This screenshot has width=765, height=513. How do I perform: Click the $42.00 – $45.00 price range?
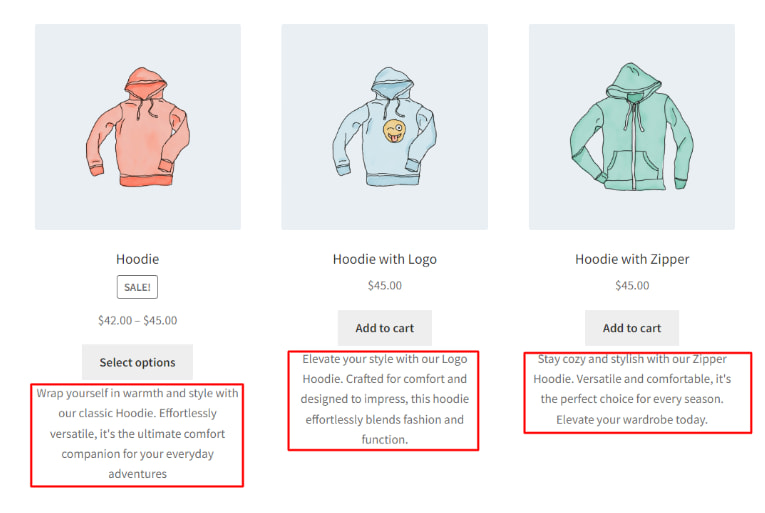tap(137, 321)
